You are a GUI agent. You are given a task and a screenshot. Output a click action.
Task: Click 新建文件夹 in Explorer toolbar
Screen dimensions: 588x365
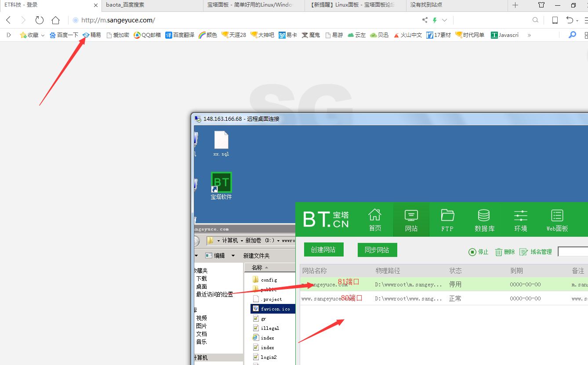coord(257,256)
